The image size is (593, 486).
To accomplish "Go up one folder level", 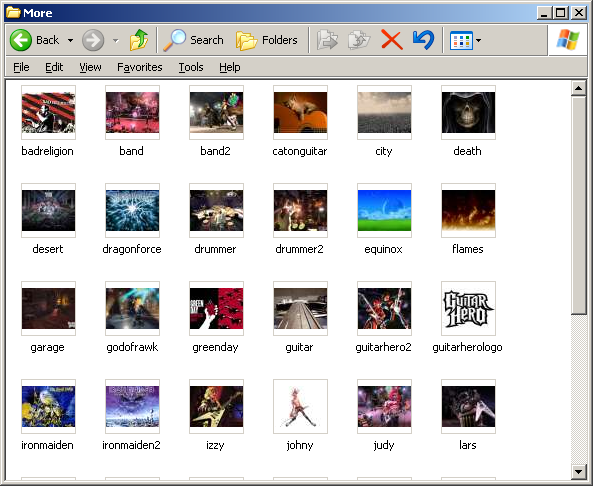I will [139, 40].
